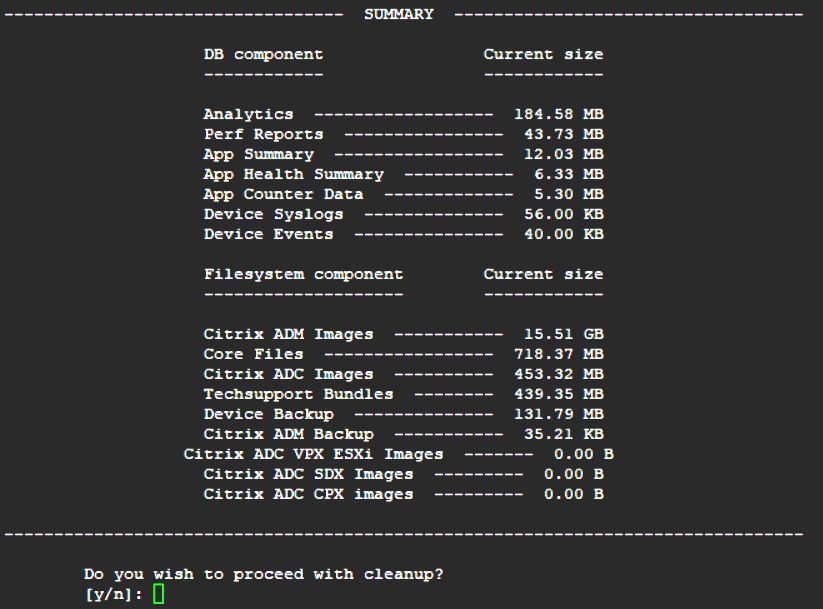Click the 'Techsupport Bundles' row label
Screen dimensions: 823x609
click(x=299, y=394)
